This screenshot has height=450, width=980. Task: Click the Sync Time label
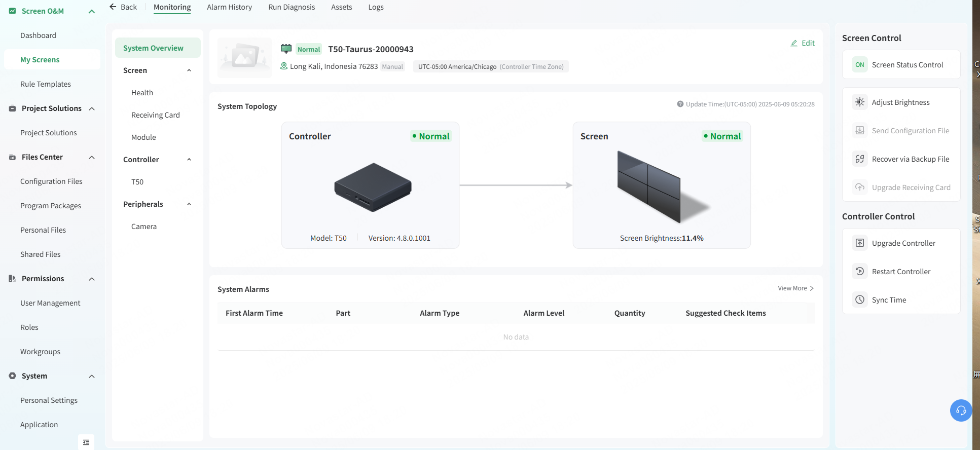pos(889,300)
